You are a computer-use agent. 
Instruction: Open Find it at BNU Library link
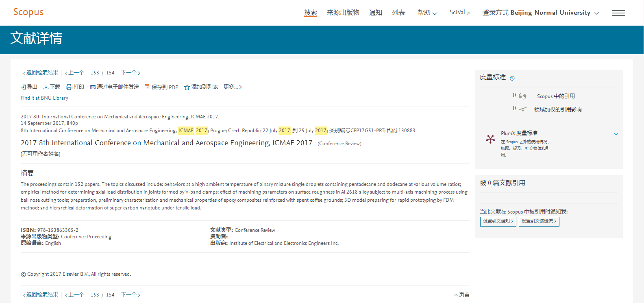tap(45, 98)
